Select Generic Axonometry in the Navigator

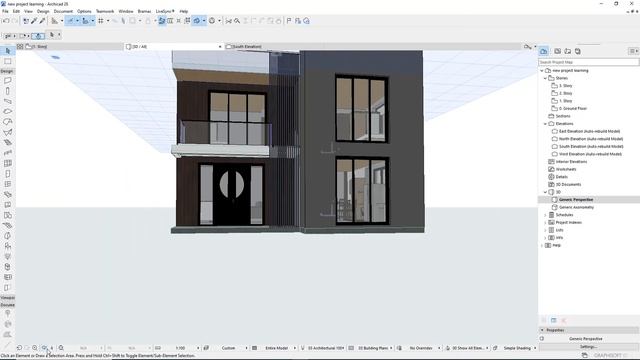[x=576, y=207]
